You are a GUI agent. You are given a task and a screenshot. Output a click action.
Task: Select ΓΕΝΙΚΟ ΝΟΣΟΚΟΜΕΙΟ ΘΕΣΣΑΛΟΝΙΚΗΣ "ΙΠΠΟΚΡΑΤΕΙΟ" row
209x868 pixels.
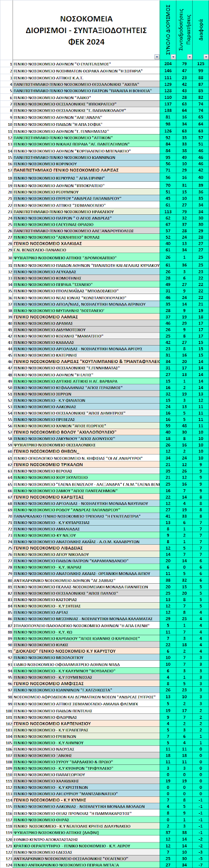coord(104,104)
